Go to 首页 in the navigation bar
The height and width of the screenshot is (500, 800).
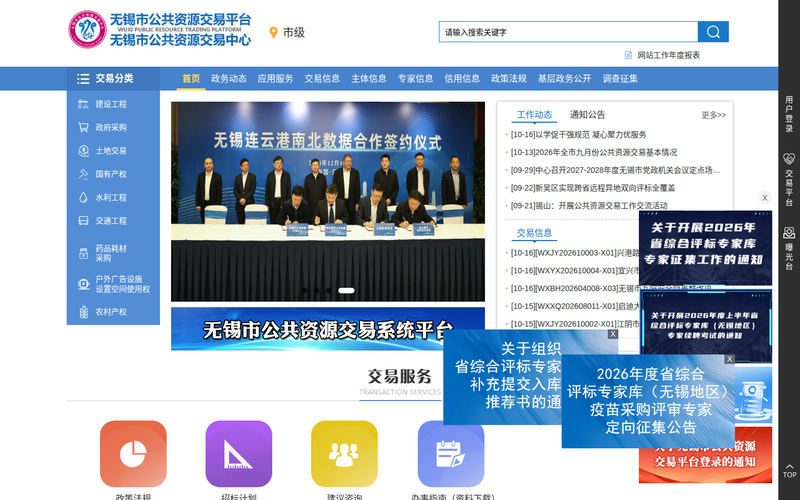point(191,79)
